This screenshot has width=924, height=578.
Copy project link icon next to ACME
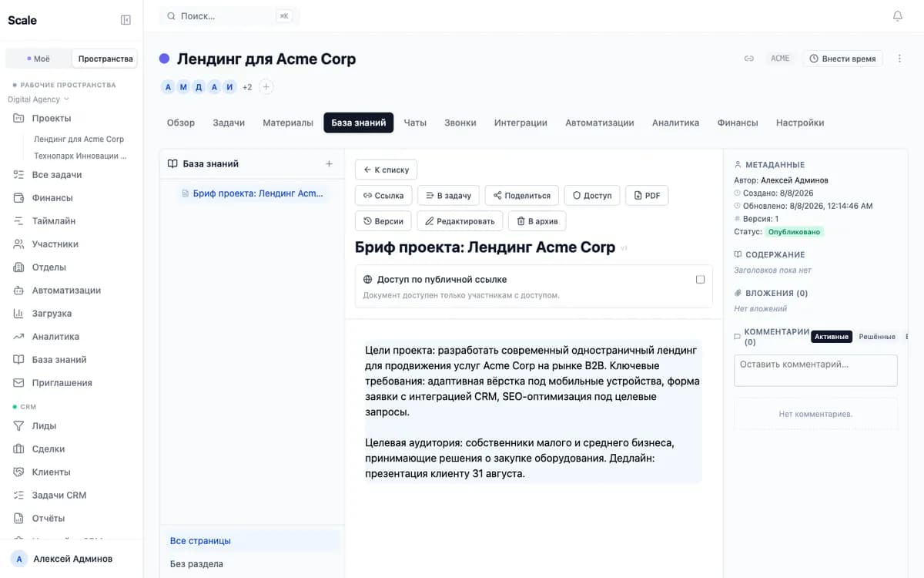(748, 59)
